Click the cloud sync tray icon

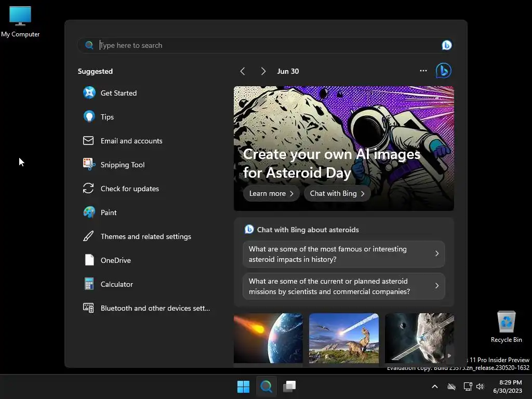click(451, 387)
